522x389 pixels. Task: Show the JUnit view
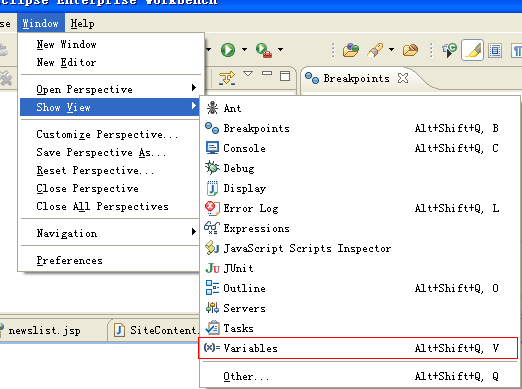pos(360,268)
